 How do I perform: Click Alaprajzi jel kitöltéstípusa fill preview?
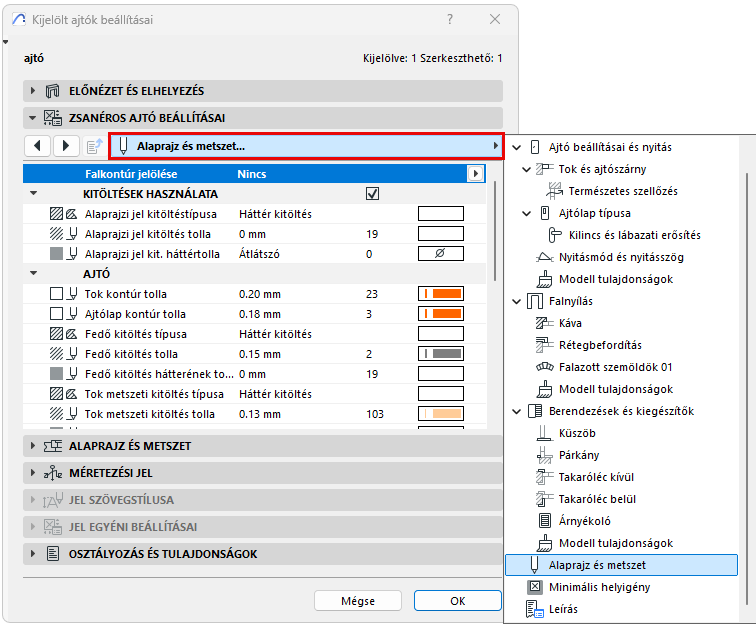[441, 214]
